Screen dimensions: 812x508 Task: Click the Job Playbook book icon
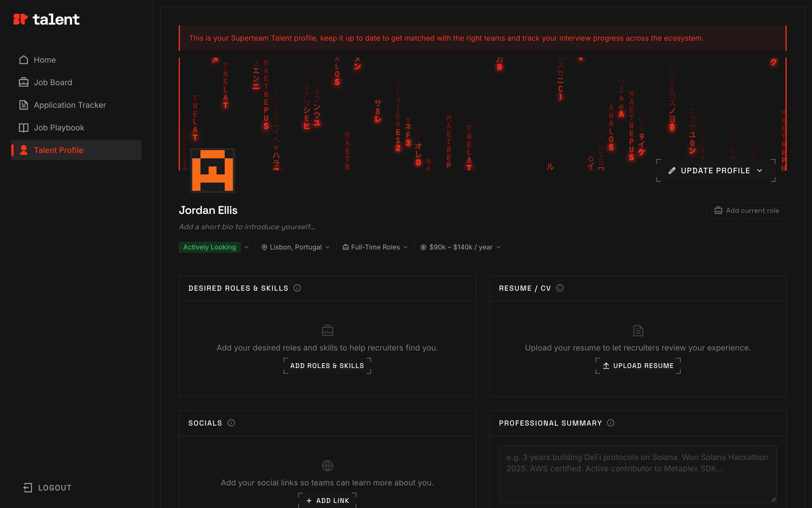point(23,128)
